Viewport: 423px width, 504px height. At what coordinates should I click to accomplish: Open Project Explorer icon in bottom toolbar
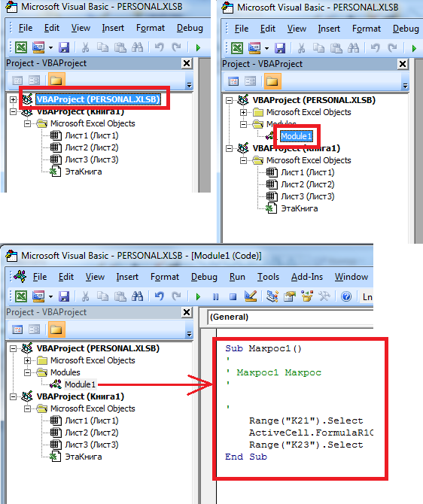coord(272,296)
